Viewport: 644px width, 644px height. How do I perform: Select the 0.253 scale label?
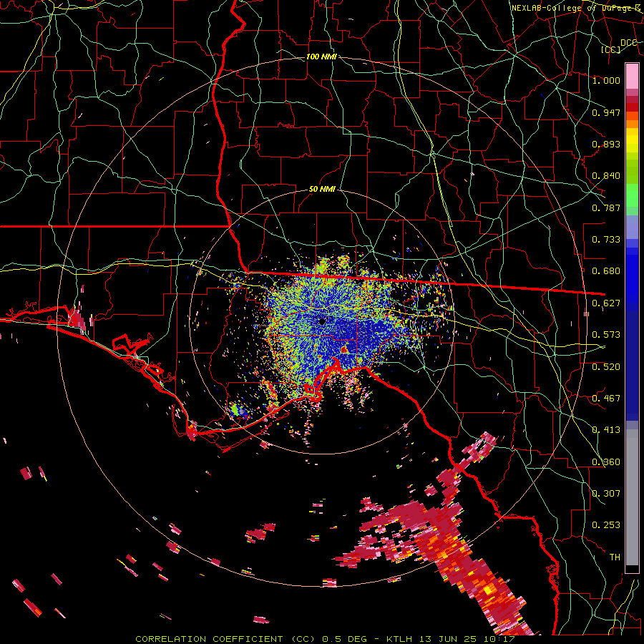pos(606,525)
